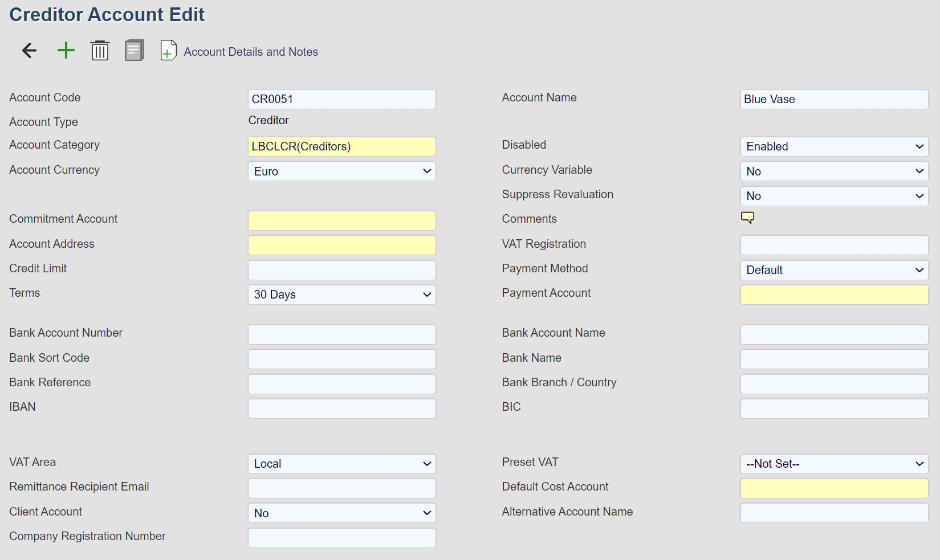Screen dimensions: 940x560
Task: Open the Terms dropdown showing 30 Days
Action: 341,295
